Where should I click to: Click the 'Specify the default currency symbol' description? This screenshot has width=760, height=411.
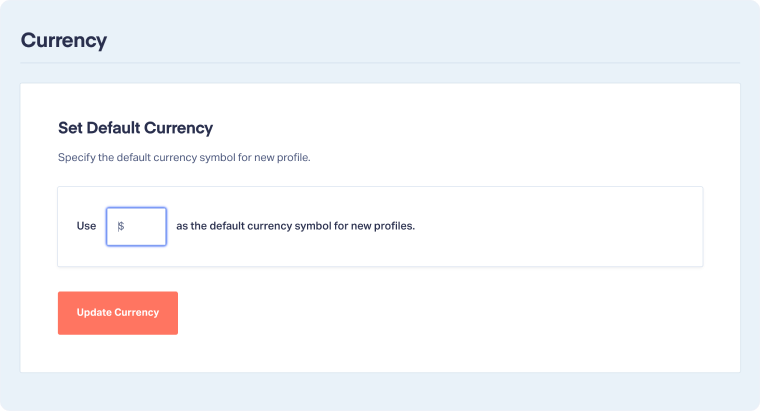click(184, 158)
